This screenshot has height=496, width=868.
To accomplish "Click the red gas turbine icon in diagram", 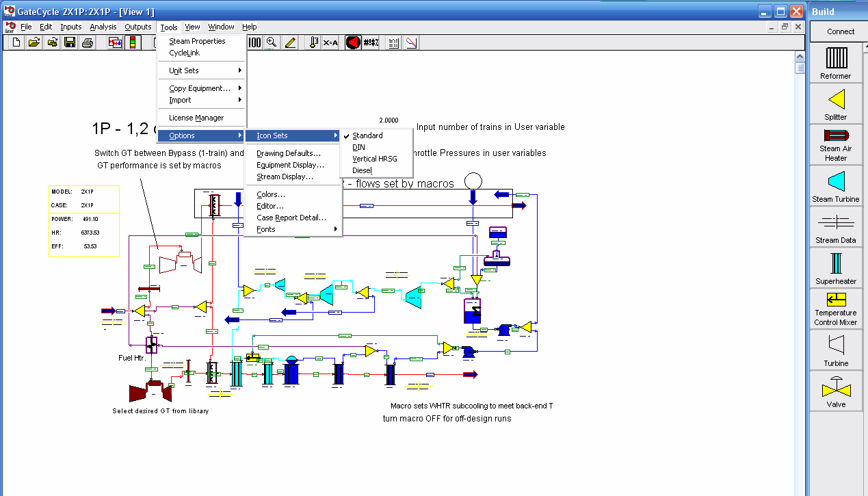I will [x=150, y=391].
